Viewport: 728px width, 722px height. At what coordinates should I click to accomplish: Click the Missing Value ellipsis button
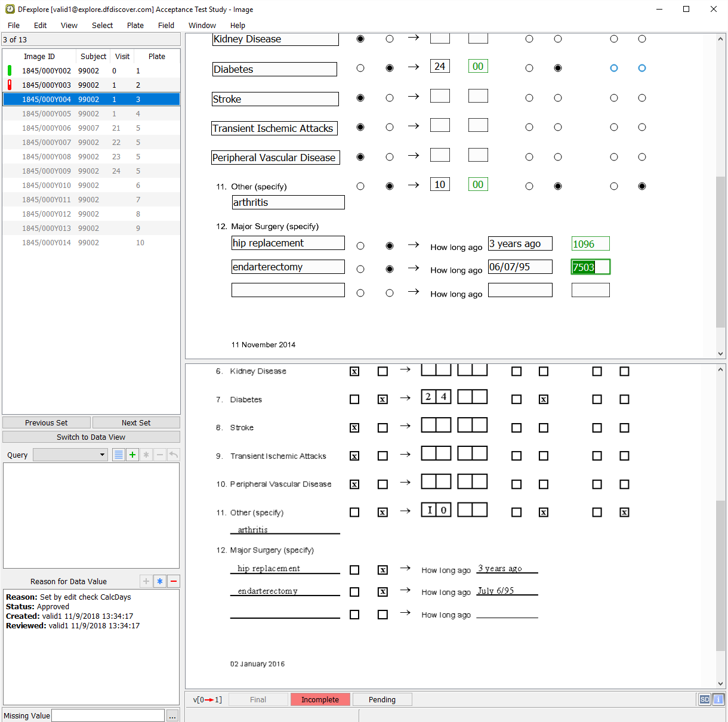tap(172, 716)
